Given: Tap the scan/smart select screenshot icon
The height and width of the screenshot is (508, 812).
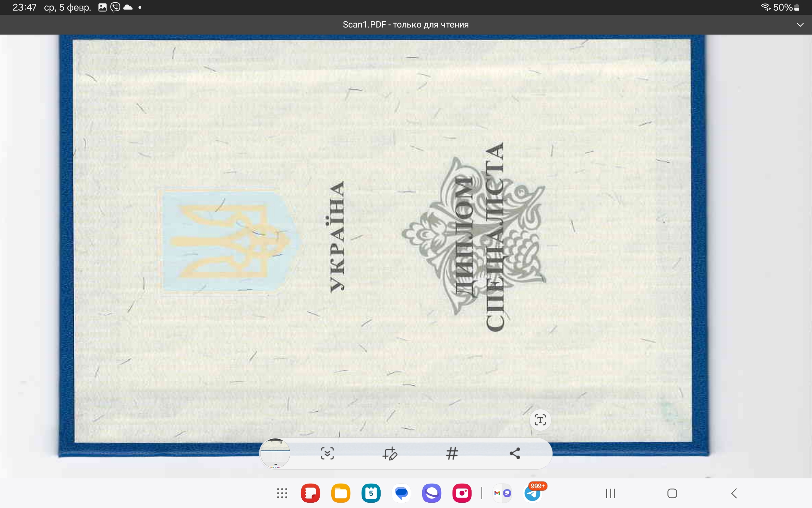Looking at the screenshot, I should pos(327,453).
